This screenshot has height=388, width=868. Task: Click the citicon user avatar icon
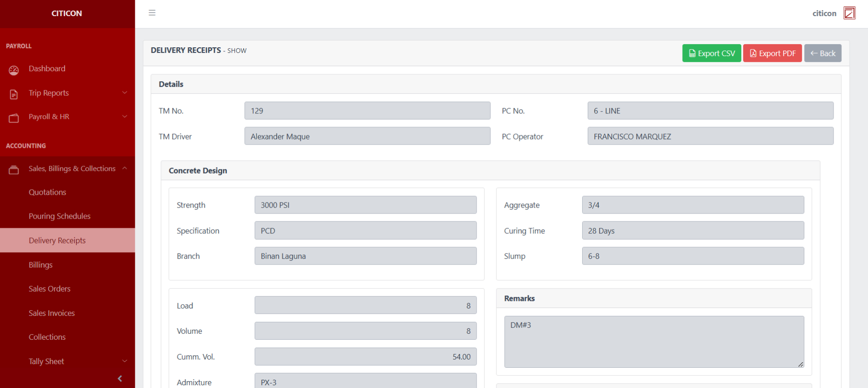pos(849,13)
